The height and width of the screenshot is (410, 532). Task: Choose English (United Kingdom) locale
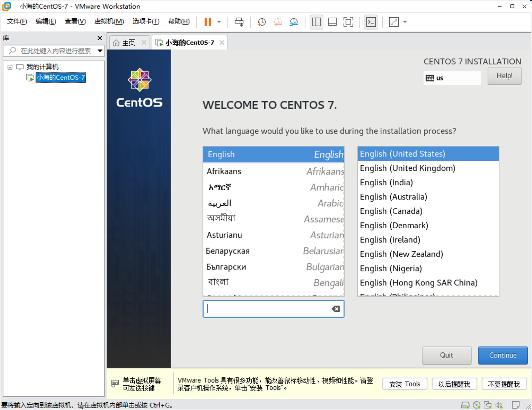tap(428, 168)
